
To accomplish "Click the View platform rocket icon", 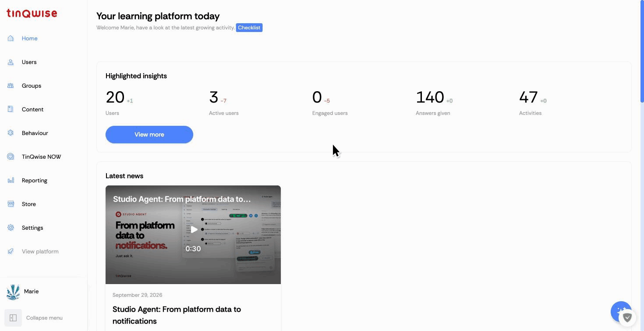I will click(11, 252).
